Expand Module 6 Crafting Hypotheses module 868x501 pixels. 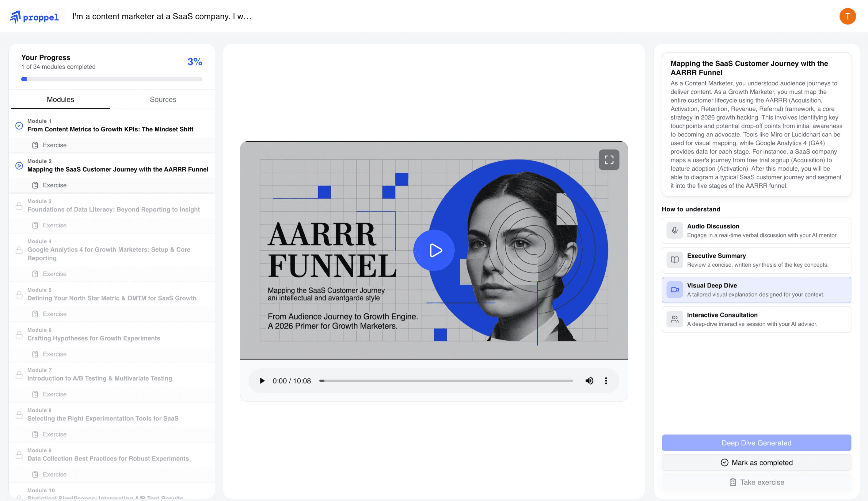coord(93,338)
